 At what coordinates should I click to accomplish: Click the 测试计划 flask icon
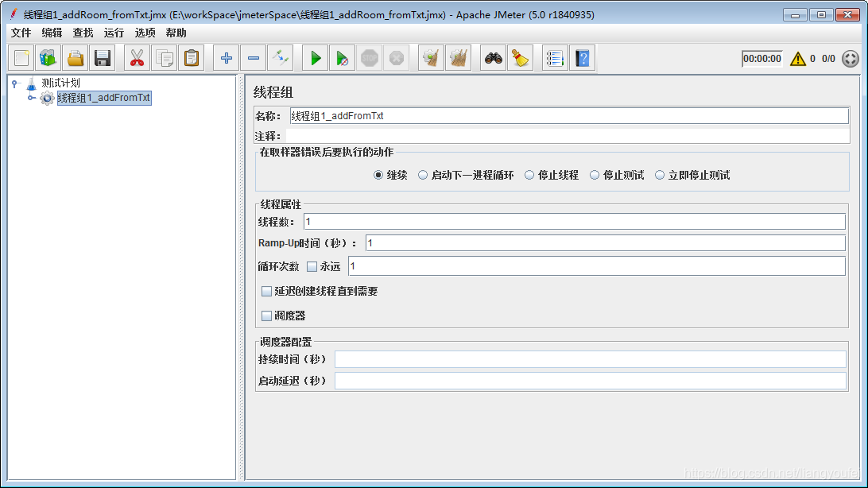pyautogui.click(x=32, y=83)
